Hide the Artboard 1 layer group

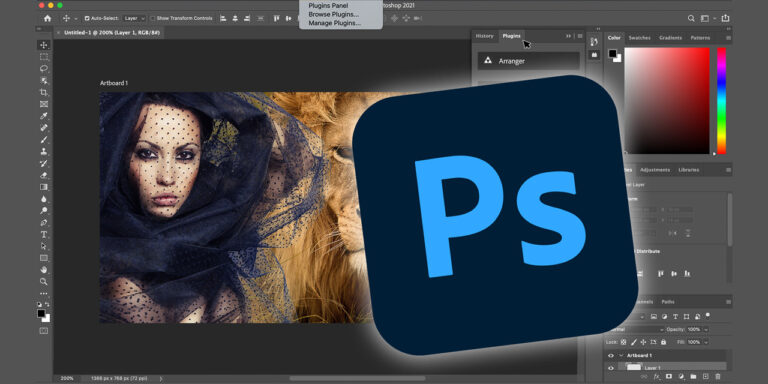[x=611, y=356]
